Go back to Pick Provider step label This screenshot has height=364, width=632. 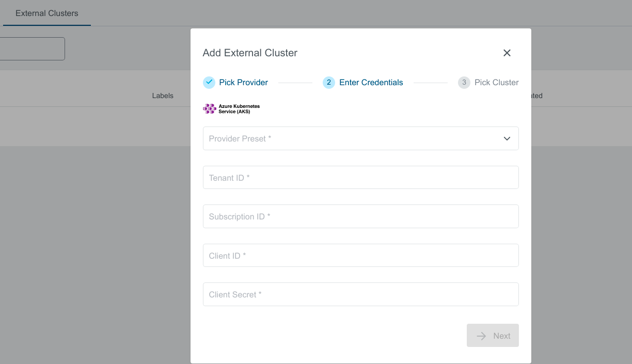(x=243, y=82)
